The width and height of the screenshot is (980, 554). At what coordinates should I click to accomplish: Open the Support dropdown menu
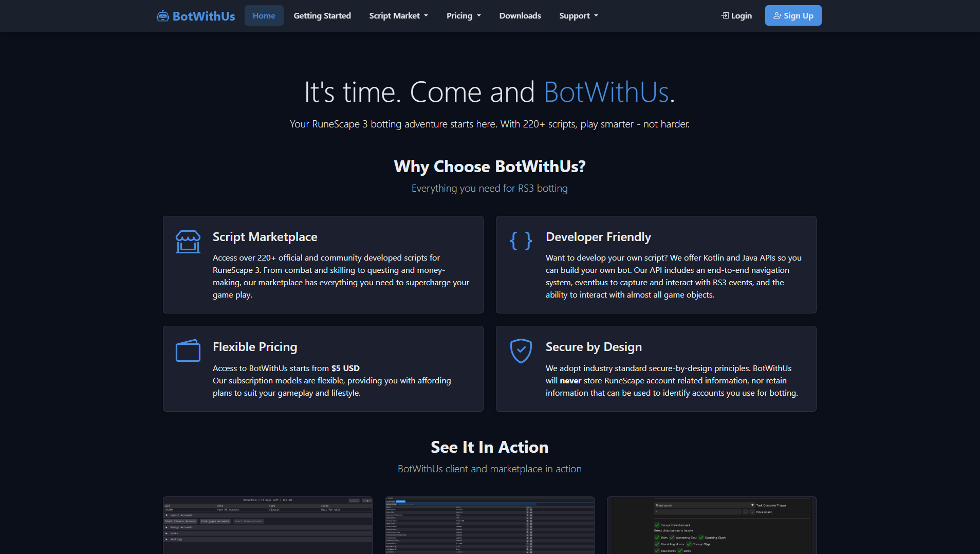point(579,16)
